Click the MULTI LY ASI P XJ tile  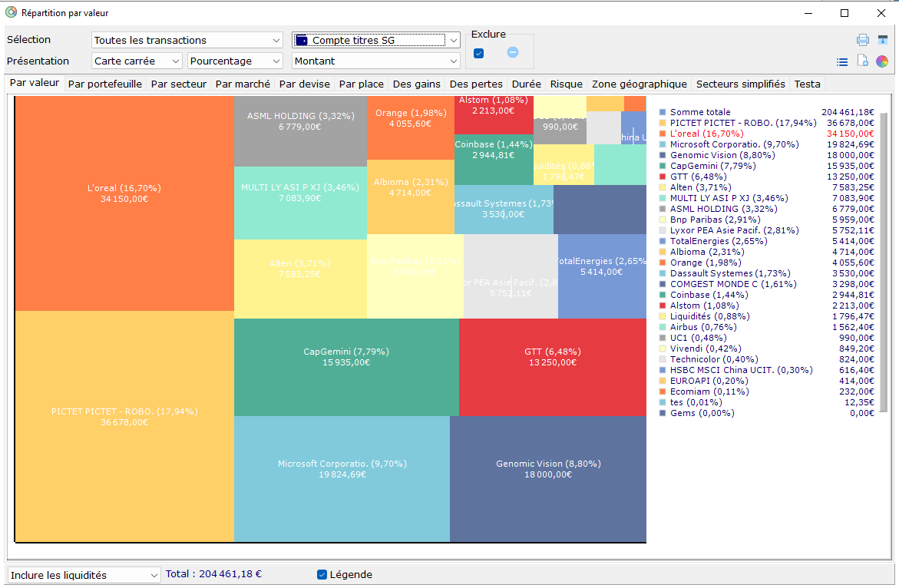click(300, 203)
